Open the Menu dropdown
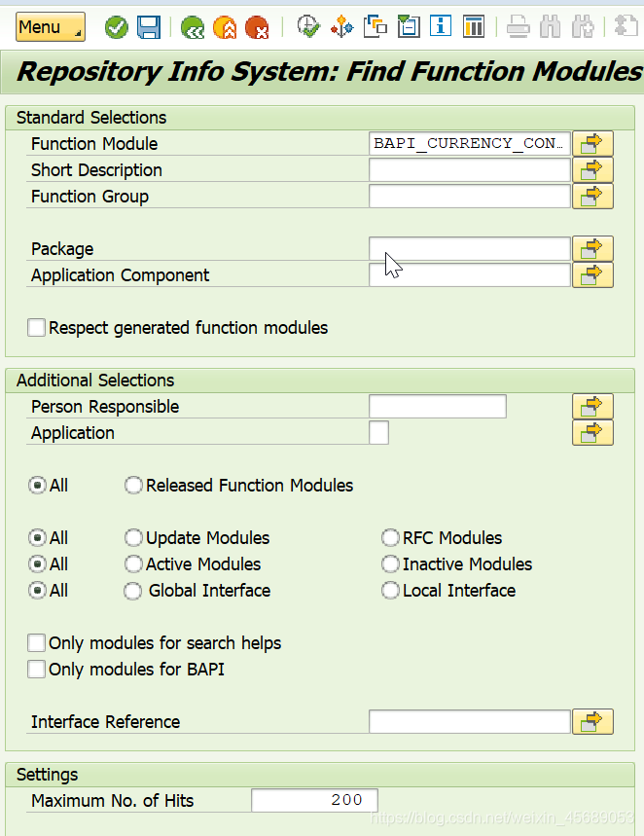Screen dimensions: 644x836 [50, 27]
